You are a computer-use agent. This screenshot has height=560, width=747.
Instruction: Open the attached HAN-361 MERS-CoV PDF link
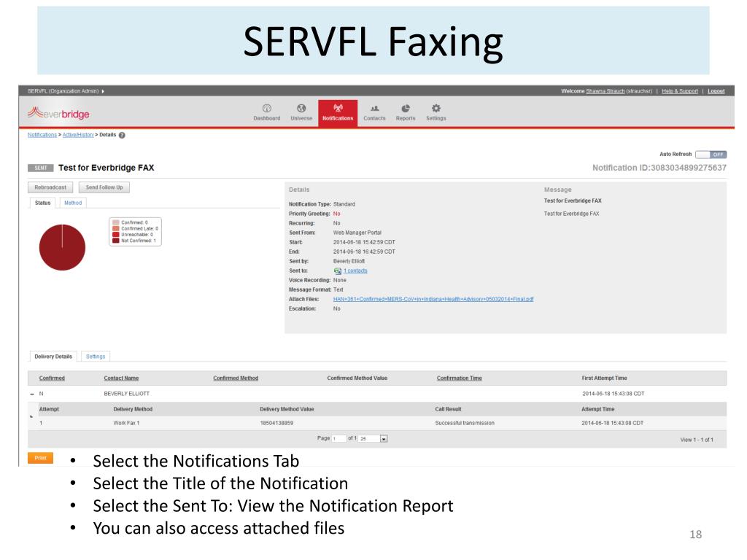click(x=433, y=299)
